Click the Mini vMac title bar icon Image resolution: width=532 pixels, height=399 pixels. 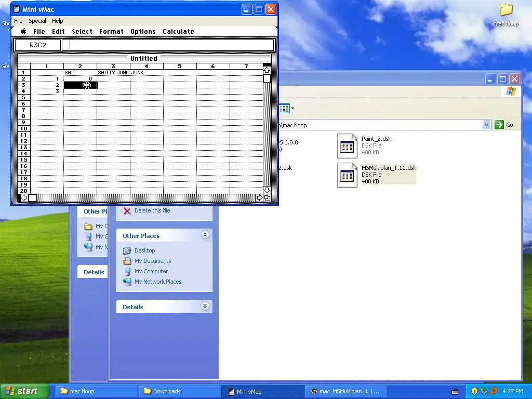(17, 9)
